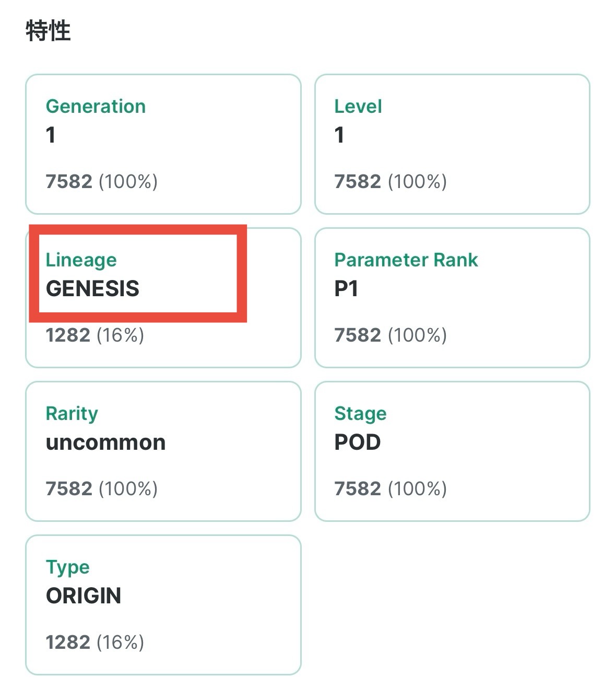Image resolution: width=615 pixels, height=700 pixels.
Task: Select the GENESIS lineage value
Action: point(92,288)
